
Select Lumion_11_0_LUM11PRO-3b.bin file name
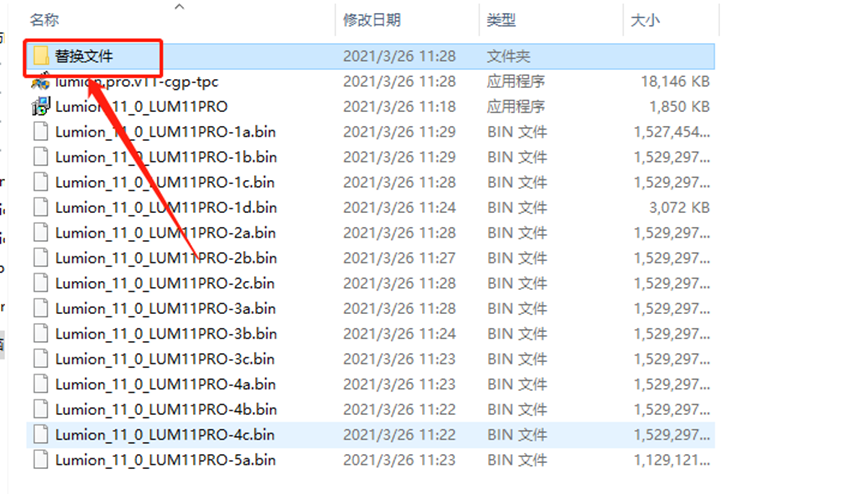tap(166, 334)
